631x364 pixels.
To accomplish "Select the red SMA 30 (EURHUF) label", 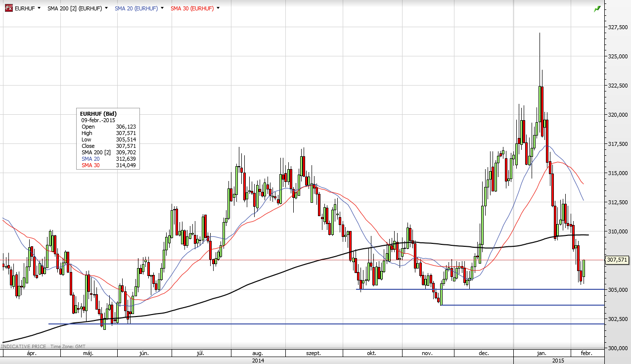I will coord(192,8).
